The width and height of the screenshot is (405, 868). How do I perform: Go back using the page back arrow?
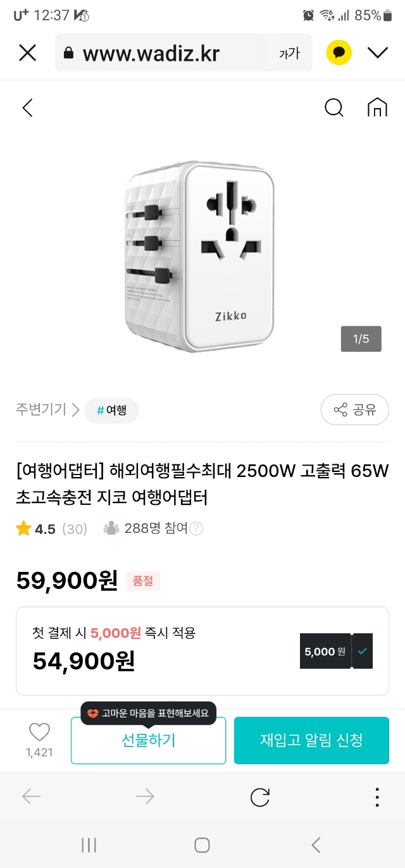coord(28,108)
